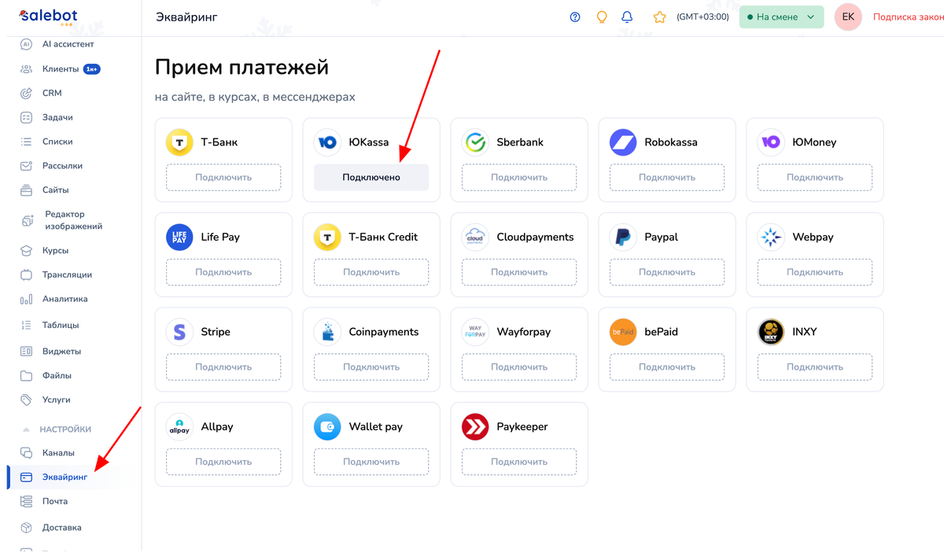
Task: Open the help question mark icon
Action: pyautogui.click(x=575, y=17)
